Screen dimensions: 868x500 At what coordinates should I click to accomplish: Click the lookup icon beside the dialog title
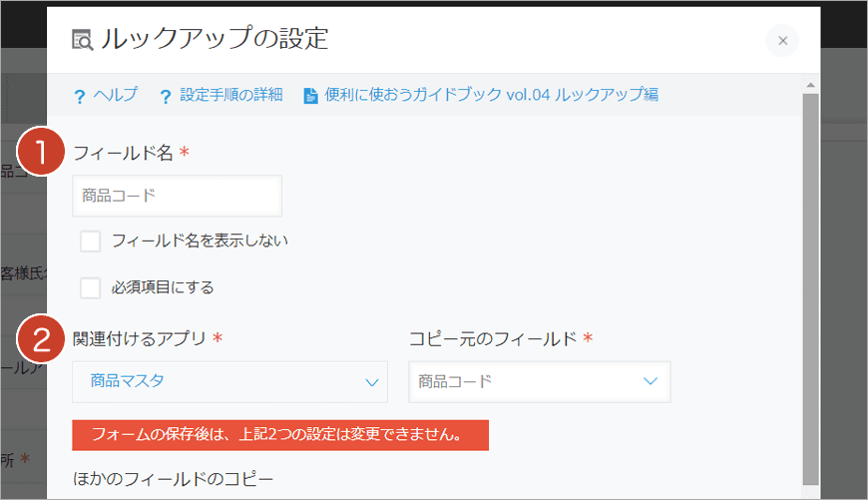point(82,40)
